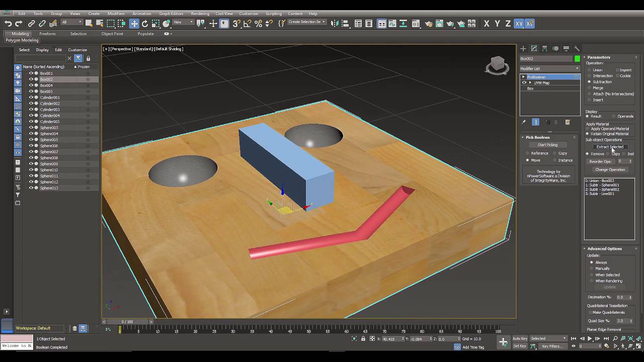The image size is (644, 362).
Task: Open the Scene Explorer Display menu
Action: [42, 50]
